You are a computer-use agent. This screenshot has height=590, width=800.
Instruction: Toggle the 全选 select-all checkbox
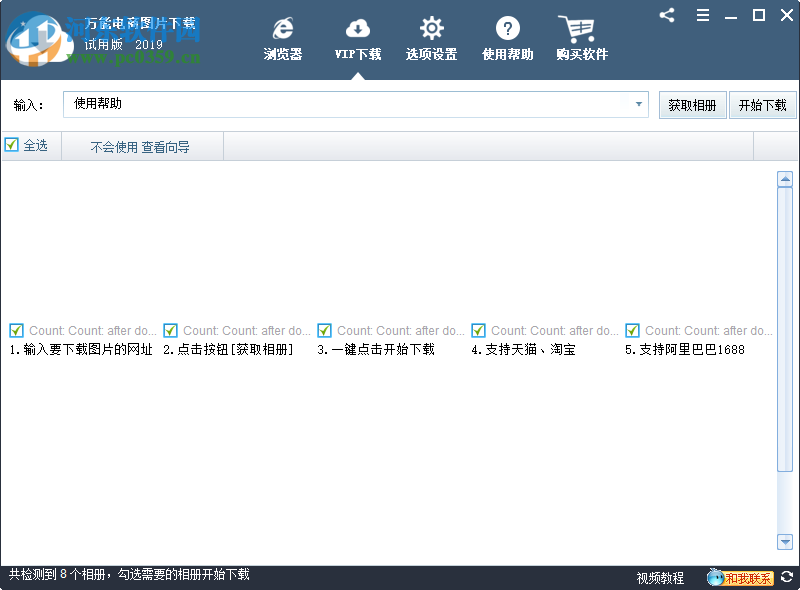tap(11, 145)
